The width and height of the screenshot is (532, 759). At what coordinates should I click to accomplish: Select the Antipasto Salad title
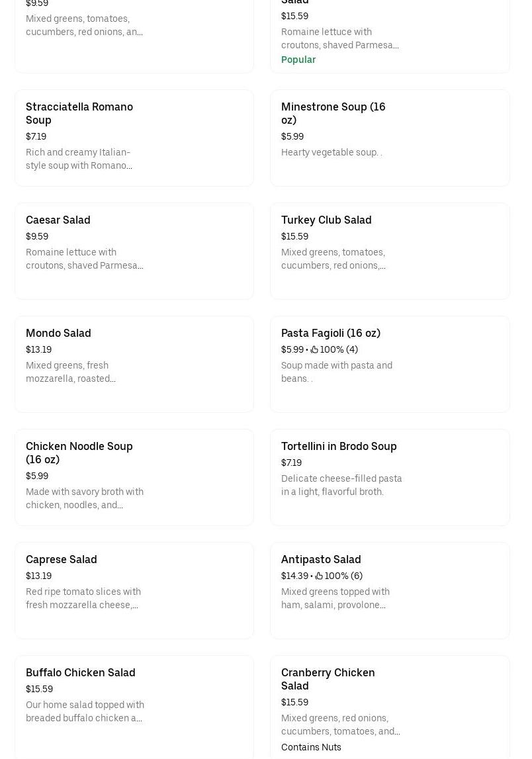click(x=321, y=559)
